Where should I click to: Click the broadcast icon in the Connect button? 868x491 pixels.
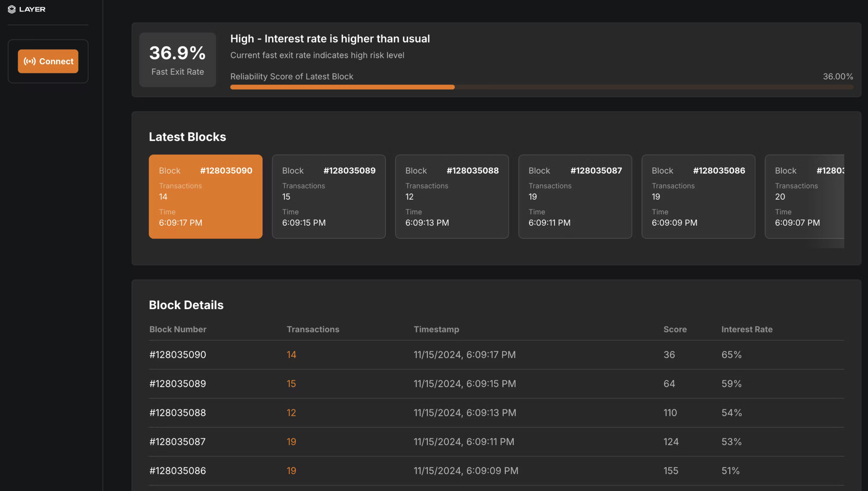[30, 61]
